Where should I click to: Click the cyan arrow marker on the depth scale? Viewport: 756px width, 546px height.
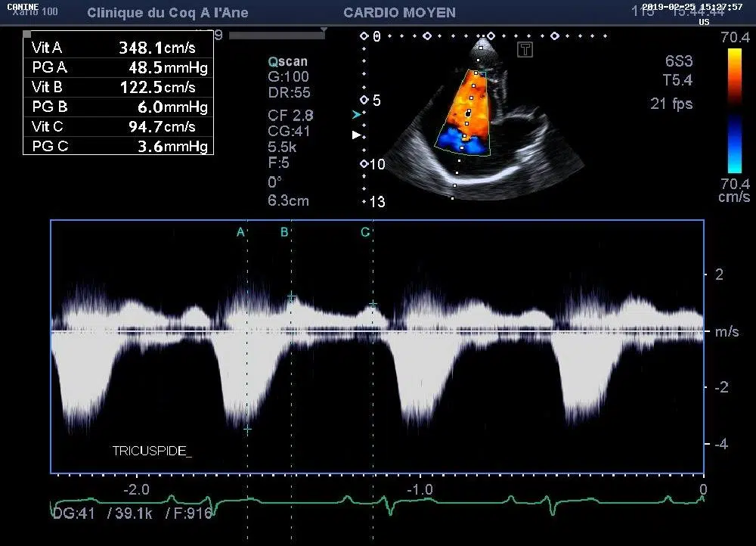pos(357,115)
